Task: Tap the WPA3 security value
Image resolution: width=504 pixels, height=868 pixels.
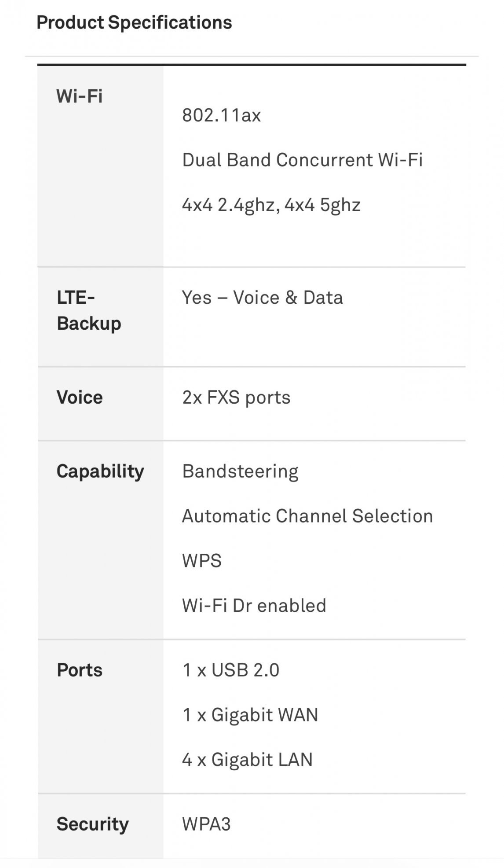Action: tap(206, 824)
